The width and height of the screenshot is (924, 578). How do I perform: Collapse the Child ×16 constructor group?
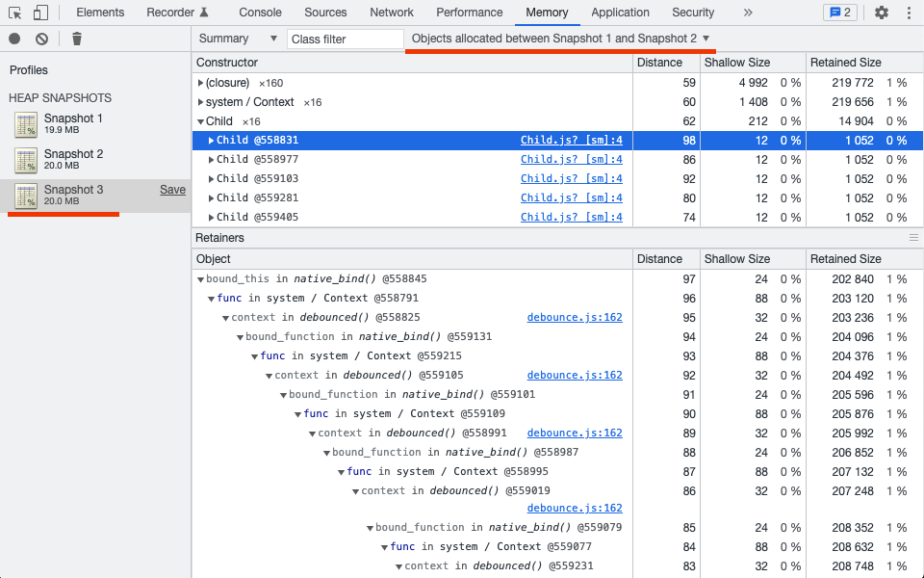[x=200, y=121]
